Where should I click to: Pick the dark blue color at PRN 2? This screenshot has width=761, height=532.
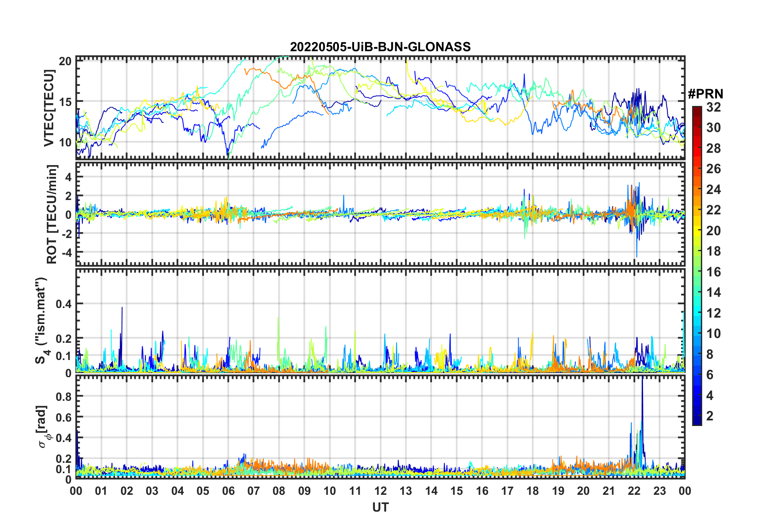tap(697, 416)
